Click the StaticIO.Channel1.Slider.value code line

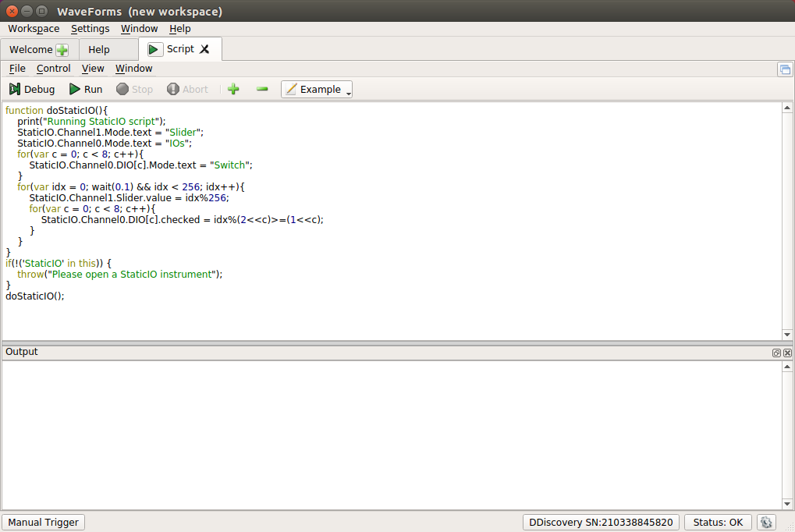coord(129,198)
